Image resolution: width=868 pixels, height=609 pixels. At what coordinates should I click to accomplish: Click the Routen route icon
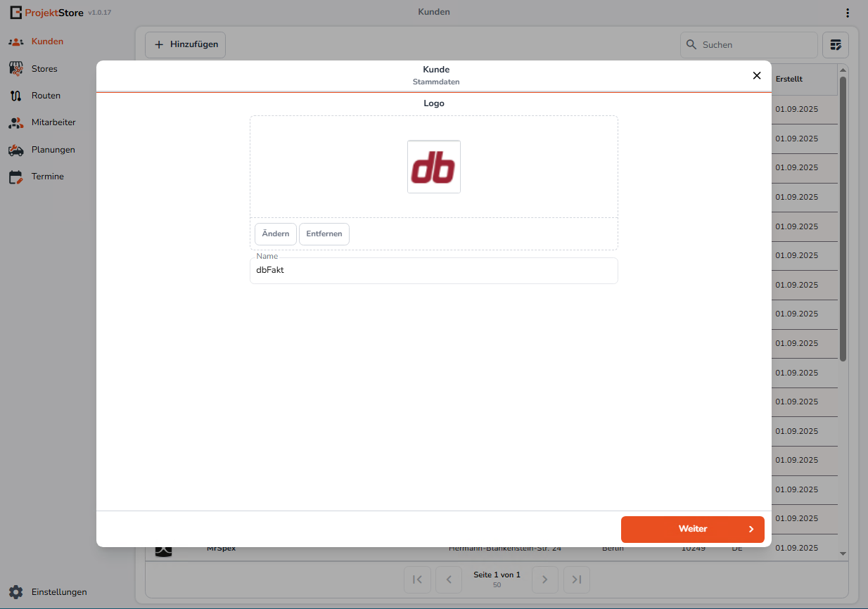[x=15, y=96]
